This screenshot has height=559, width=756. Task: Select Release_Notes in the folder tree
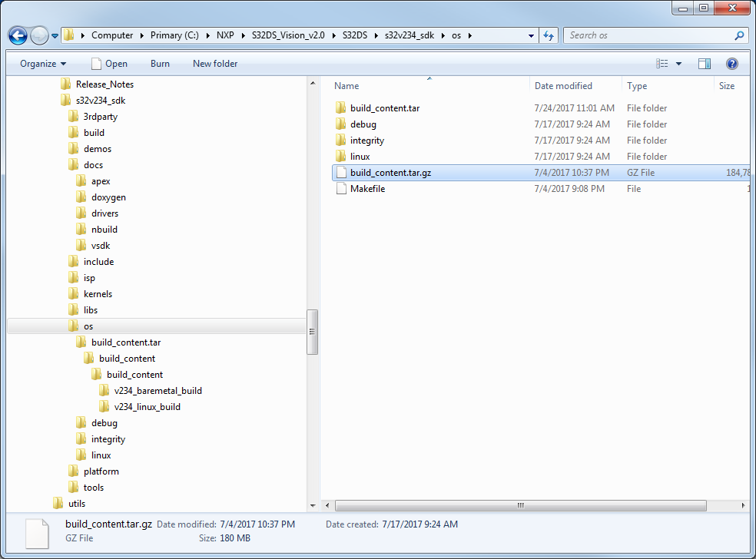point(104,84)
